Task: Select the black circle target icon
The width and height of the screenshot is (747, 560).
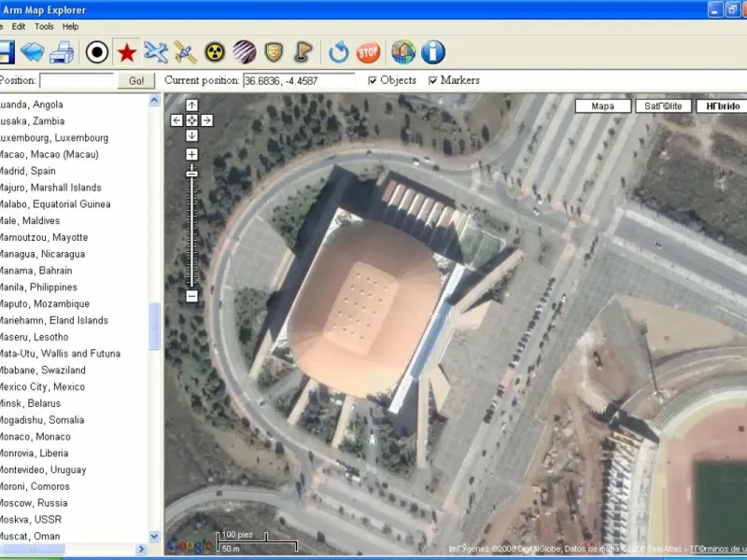Action: (97, 52)
